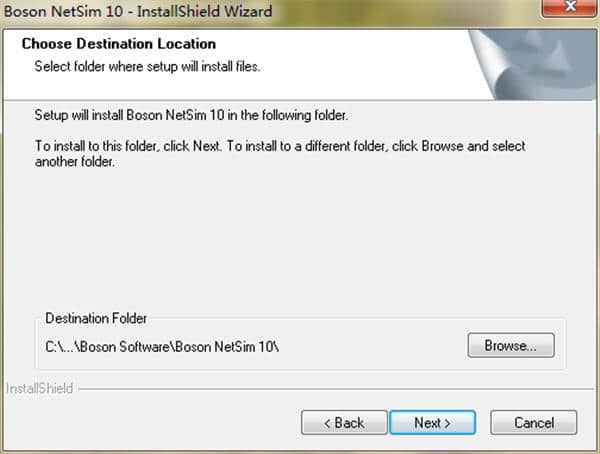The width and height of the screenshot is (600, 454).
Task: Click the 'Setup will install Boson NetSim' line
Action: click(x=190, y=116)
